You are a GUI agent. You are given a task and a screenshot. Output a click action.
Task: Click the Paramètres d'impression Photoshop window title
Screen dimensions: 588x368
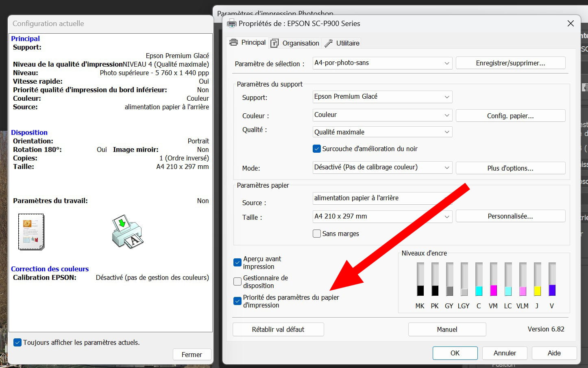(x=275, y=13)
